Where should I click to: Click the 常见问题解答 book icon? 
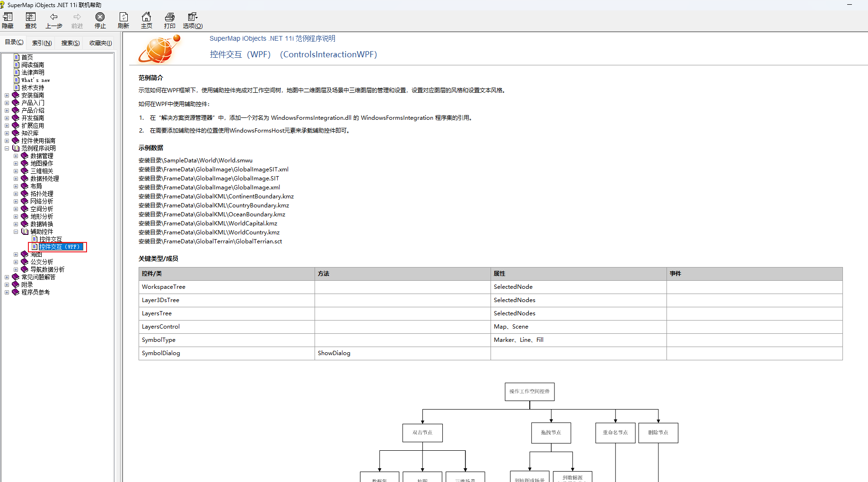click(x=16, y=277)
